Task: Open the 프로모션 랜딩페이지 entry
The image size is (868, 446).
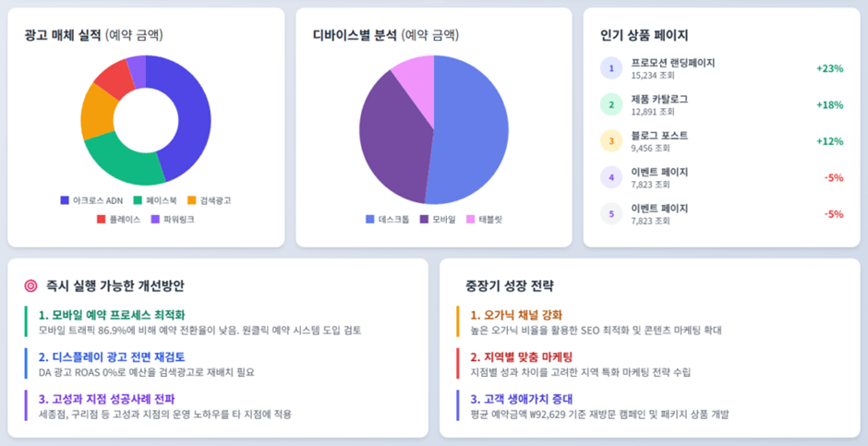Action: point(672,63)
